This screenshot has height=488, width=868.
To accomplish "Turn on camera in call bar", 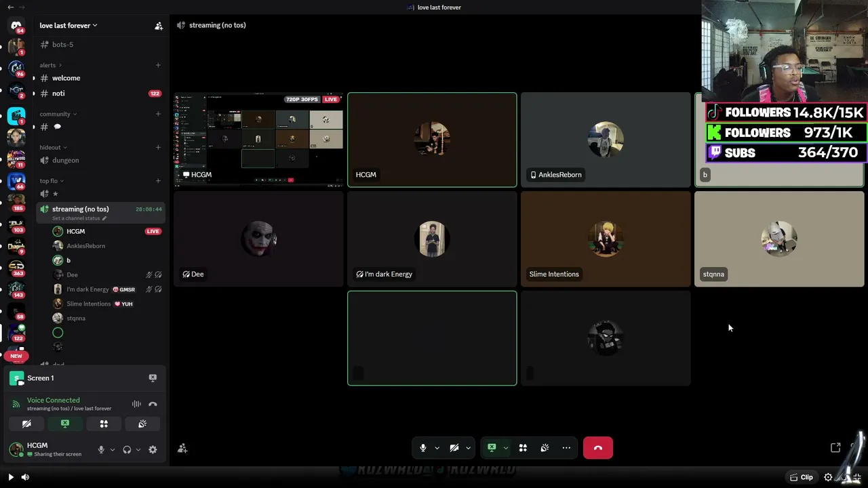I will pos(454,448).
